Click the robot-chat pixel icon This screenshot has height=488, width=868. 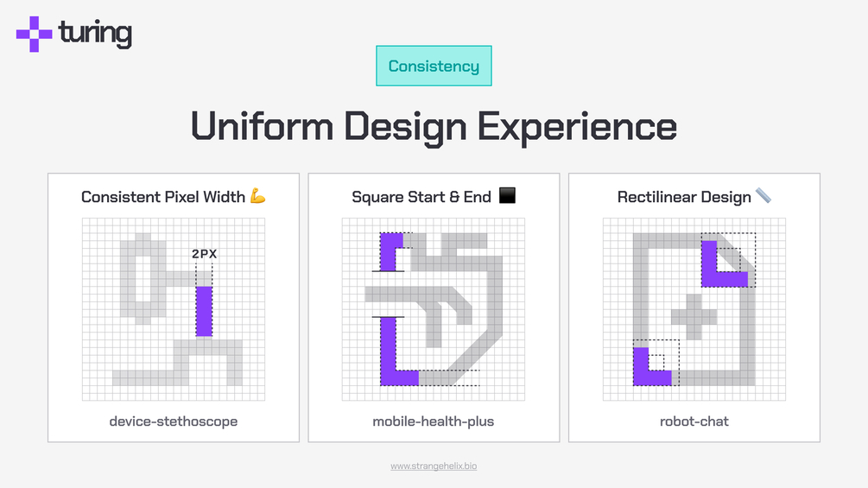(x=694, y=308)
